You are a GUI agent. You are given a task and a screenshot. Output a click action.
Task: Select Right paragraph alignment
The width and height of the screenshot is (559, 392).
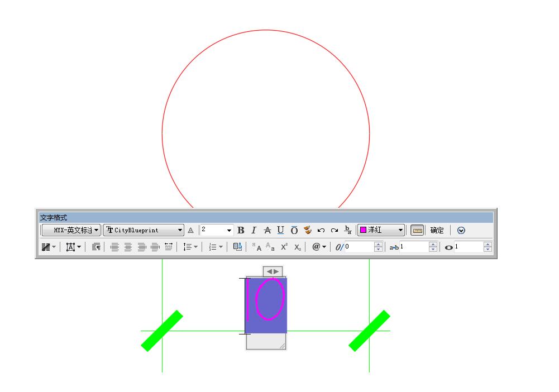(x=141, y=247)
